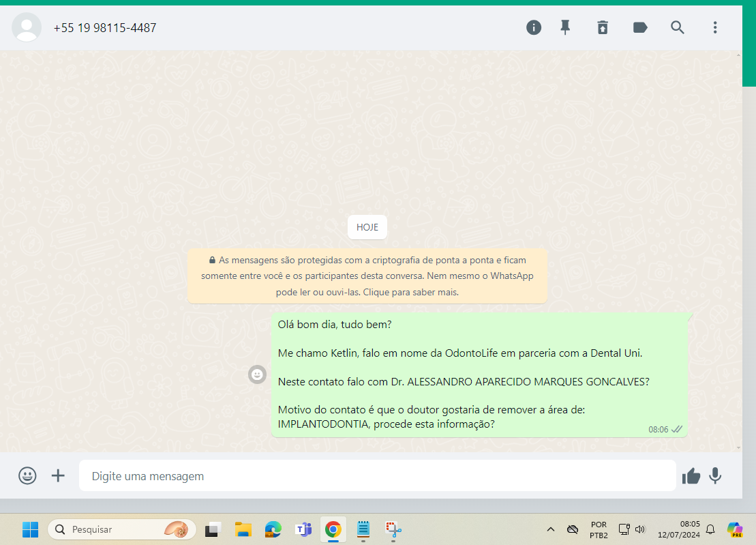Image resolution: width=756 pixels, height=545 pixels.
Task: Click the HOJE date label
Action: (x=367, y=227)
